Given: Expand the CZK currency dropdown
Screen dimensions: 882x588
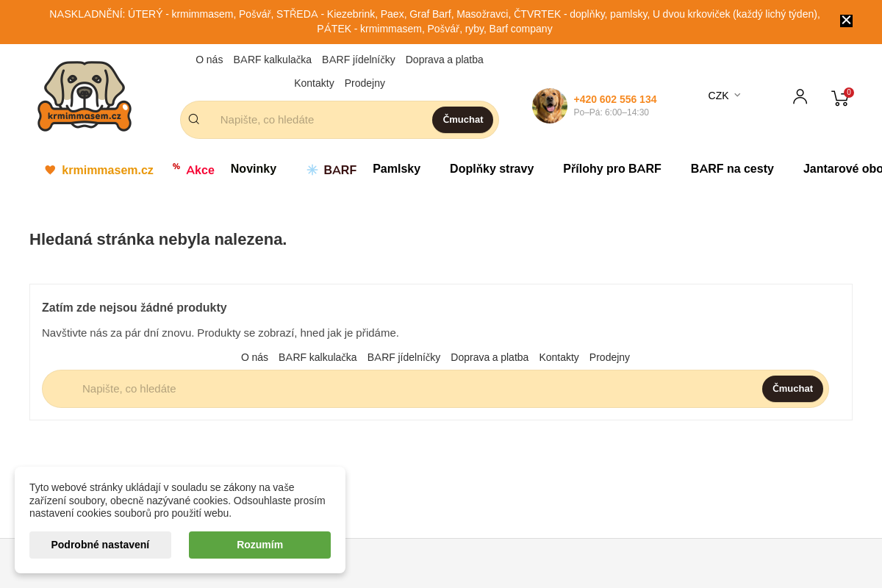Looking at the screenshot, I should [725, 96].
